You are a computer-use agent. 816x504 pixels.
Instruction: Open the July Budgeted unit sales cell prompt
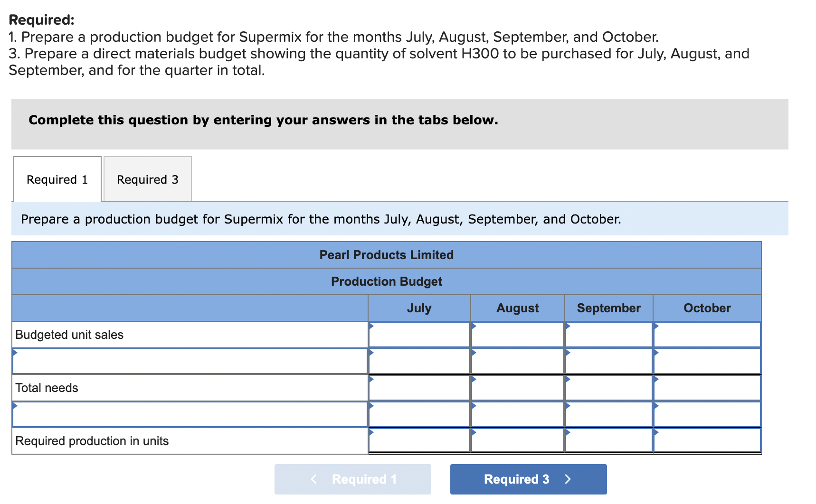(418, 335)
